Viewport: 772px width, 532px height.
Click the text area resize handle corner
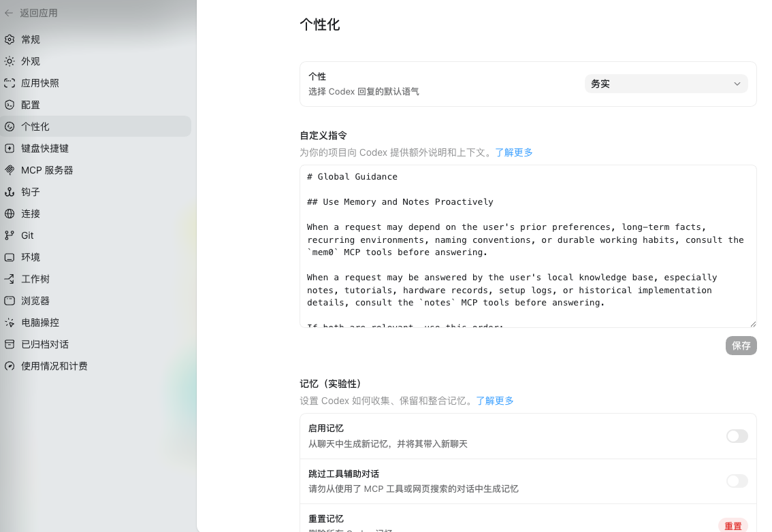click(x=753, y=324)
